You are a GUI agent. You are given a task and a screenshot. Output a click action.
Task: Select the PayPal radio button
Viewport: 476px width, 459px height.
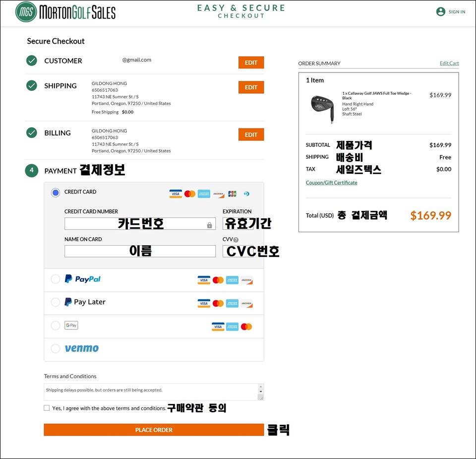(55, 279)
